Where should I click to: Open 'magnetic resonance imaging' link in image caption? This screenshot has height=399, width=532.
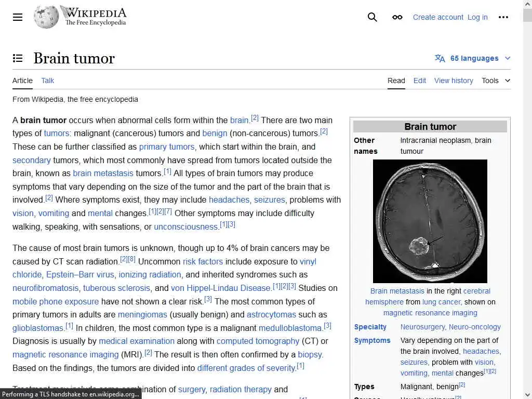point(430,313)
